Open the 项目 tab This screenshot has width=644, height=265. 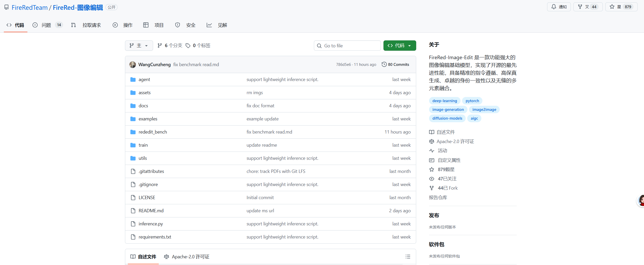tap(153, 25)
